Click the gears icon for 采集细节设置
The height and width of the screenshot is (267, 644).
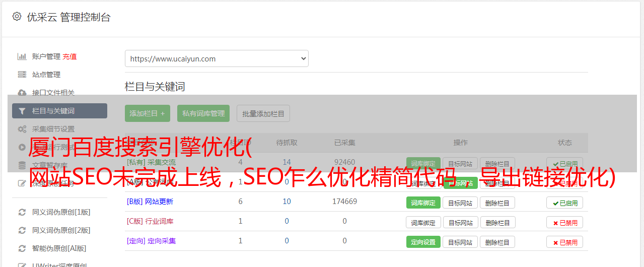pos(22,129)
